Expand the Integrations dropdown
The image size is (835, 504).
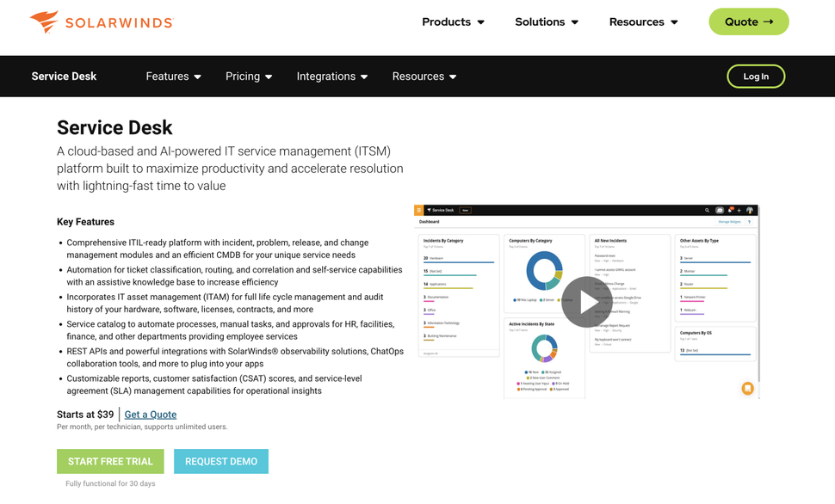coord(332,76)
